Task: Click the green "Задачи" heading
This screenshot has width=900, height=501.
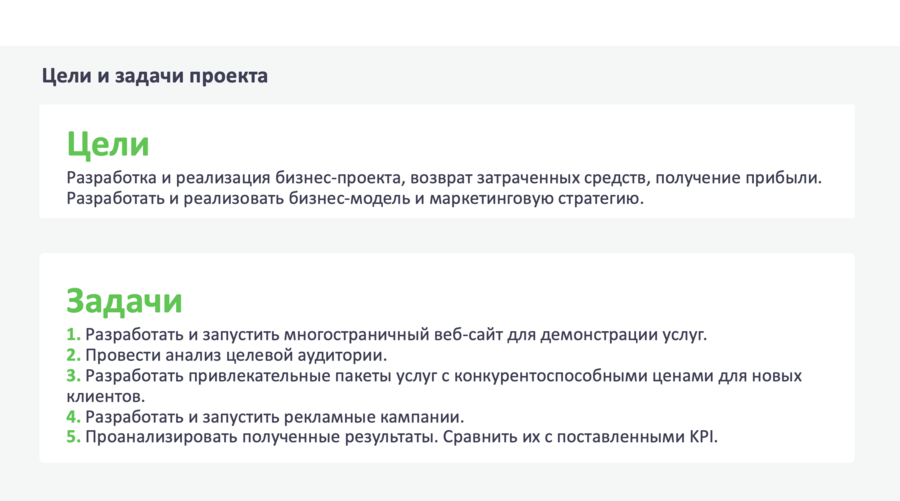Action: pos(124,300)
